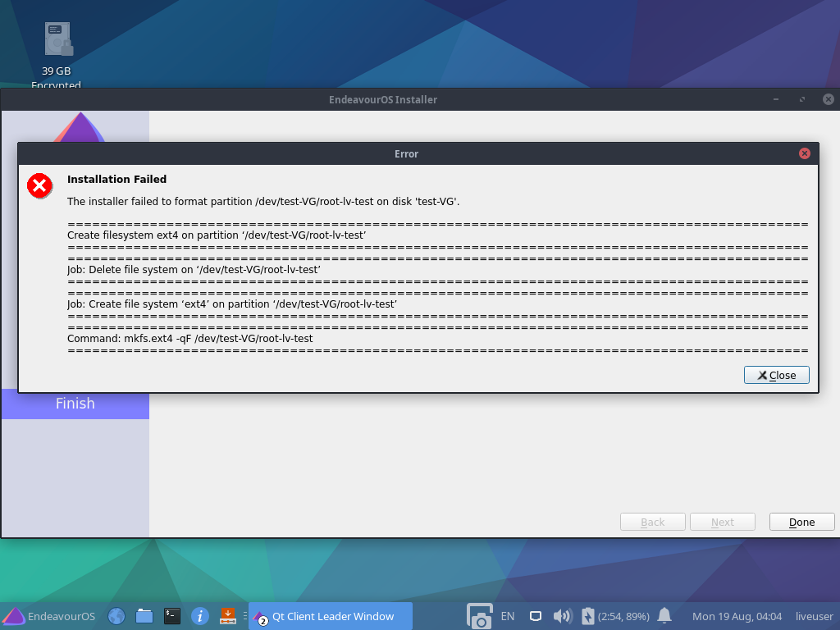Viewport: 840px width, 630px height.
Task: Close the EndeavourOS Installer window
Action: pos(829,99)
